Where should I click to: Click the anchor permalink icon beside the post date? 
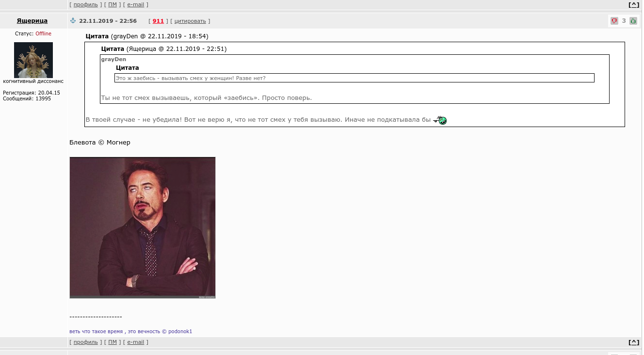[x=73, y=21]
